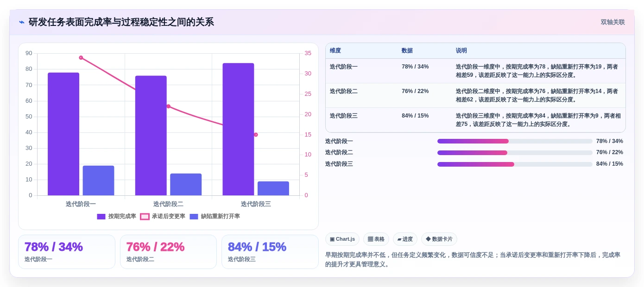Toggle 按期完成率 legend entry

116,216
